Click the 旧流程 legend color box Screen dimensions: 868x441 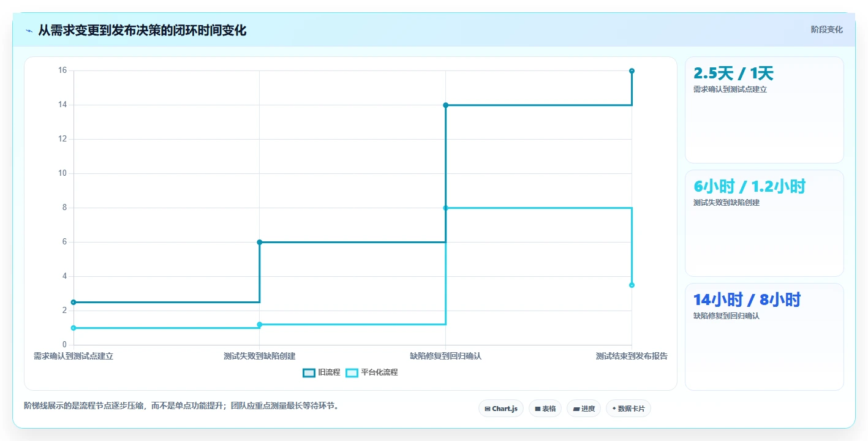[309, 372]
